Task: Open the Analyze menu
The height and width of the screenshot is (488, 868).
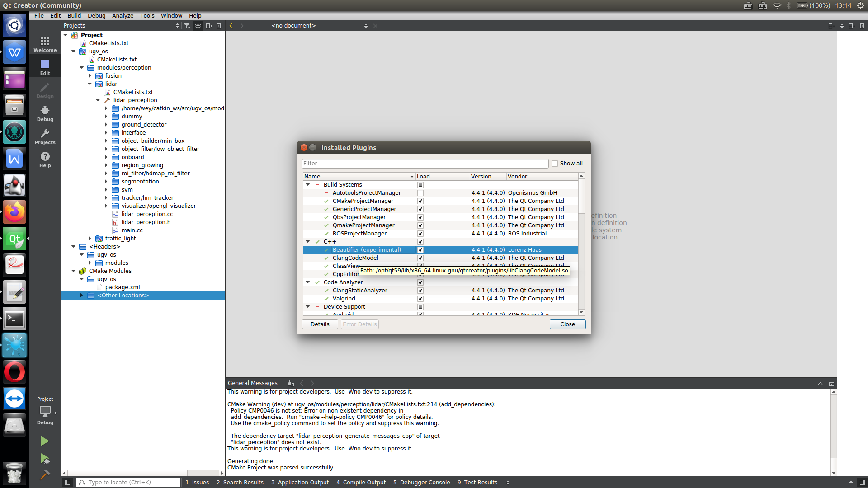Action: [x=123, y=15]
